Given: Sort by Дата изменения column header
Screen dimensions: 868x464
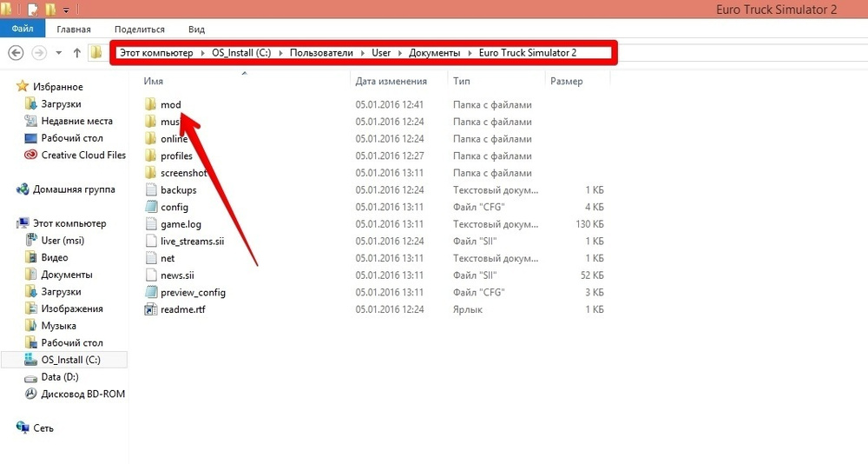Looking at the screenshot, I should point(391,81).
